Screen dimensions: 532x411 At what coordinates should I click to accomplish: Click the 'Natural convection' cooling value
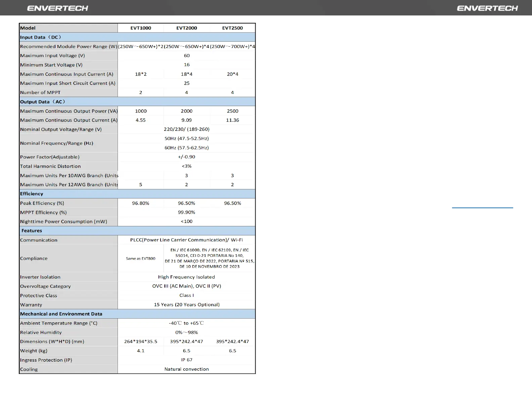pyautogui.click(x=187, y=369)
